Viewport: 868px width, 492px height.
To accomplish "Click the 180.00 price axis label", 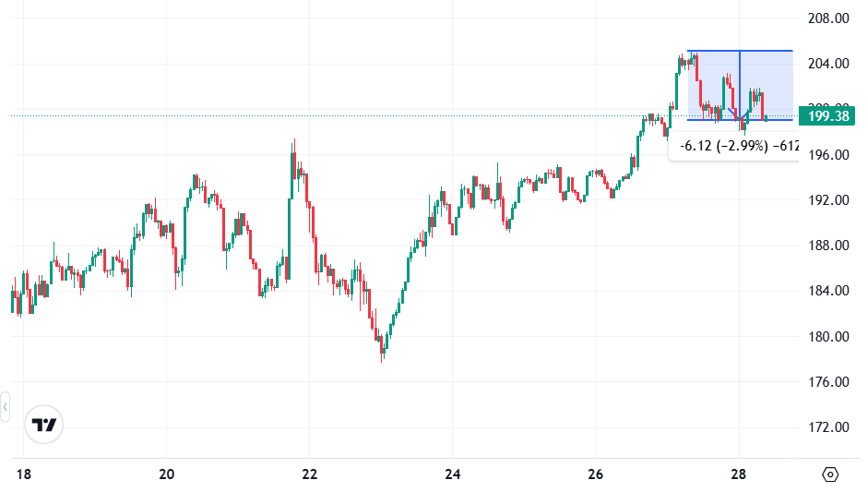I will (x=827, y=337).
